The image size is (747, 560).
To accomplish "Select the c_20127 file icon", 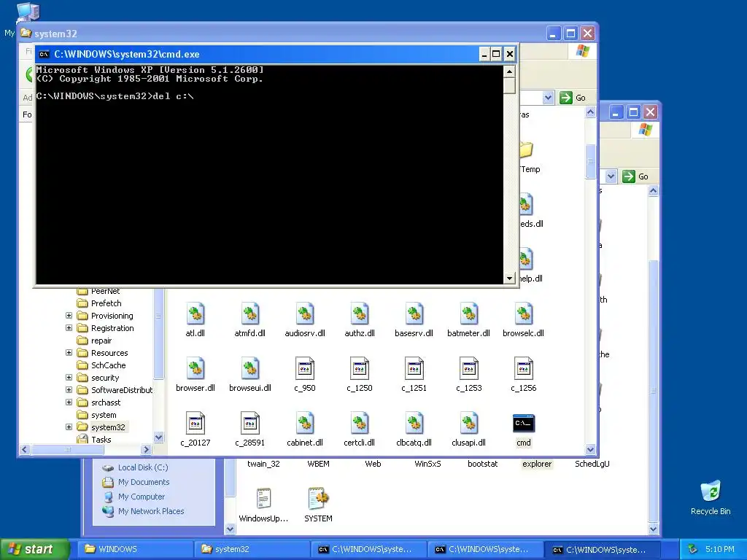I will (x=196, y=424).
